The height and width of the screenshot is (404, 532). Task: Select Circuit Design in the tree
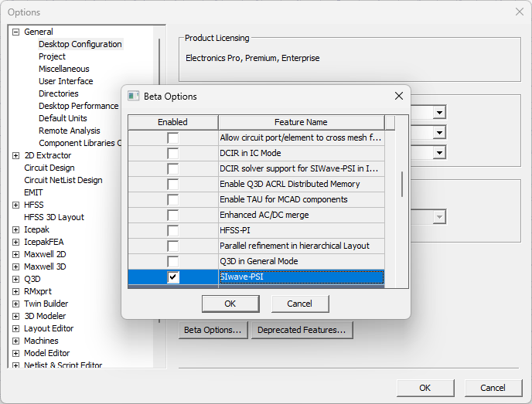click(49, 168)
